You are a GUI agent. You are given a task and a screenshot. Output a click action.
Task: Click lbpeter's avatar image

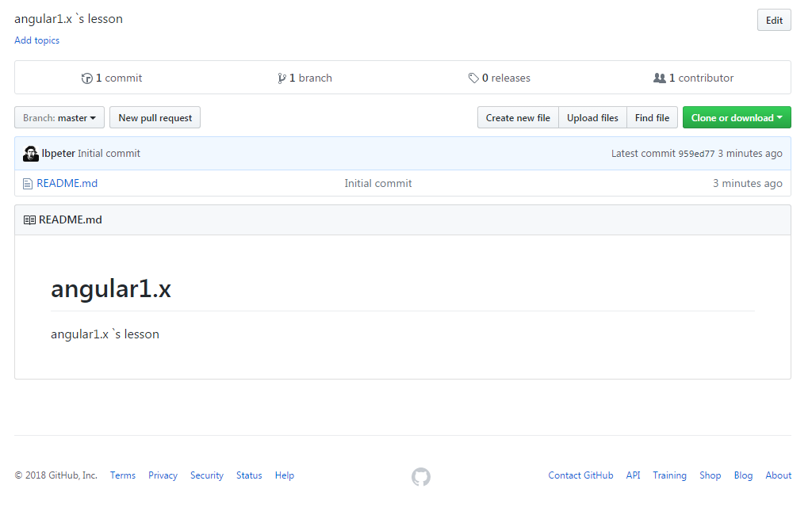(31, 154)
